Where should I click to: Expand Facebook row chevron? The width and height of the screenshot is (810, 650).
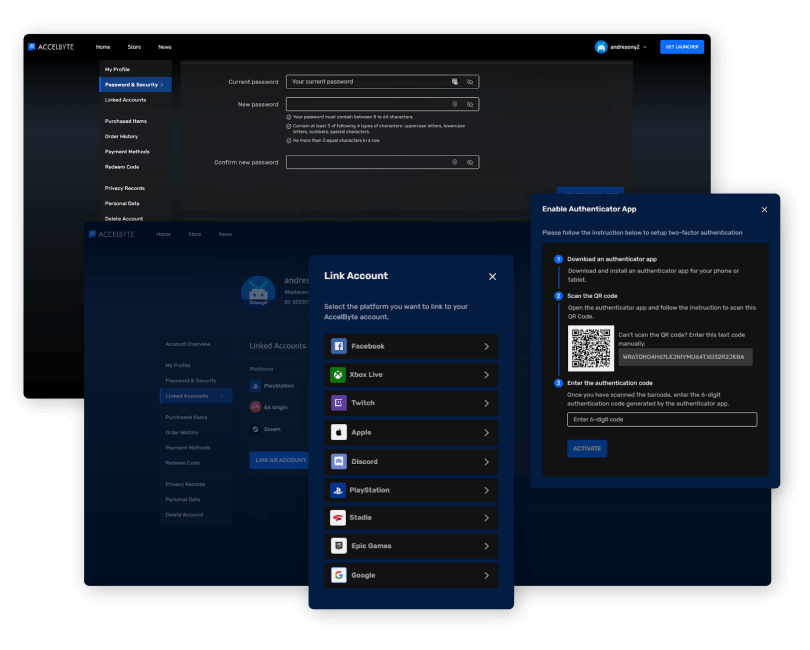(x=486, y=346)
